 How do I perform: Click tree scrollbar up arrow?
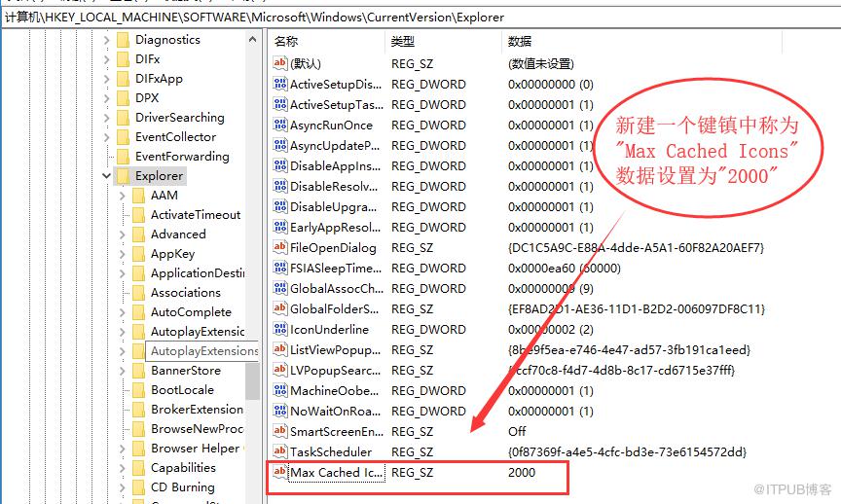(252, 39)
